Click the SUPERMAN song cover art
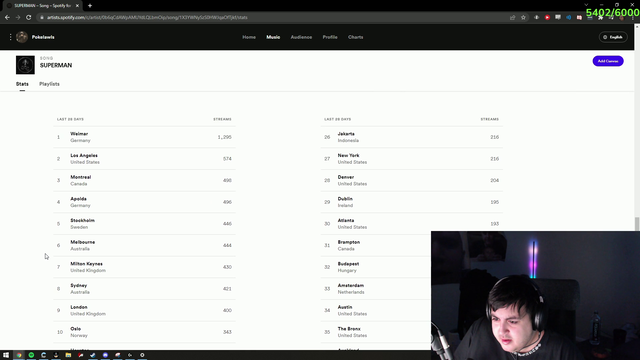Screen dimensions: 640x360 click(25, 65)
